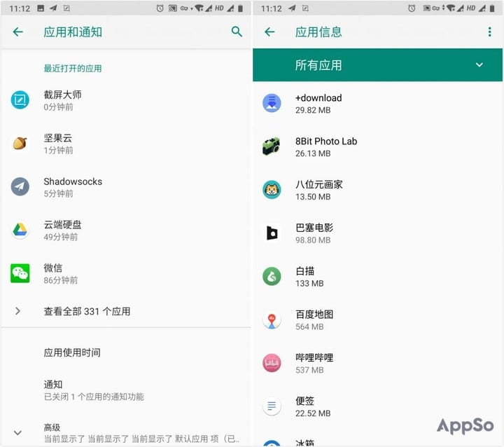This screenshot has height=447, width=504.
Task: Tap the 最近打开的应用 section header
Action: (73, 68)
